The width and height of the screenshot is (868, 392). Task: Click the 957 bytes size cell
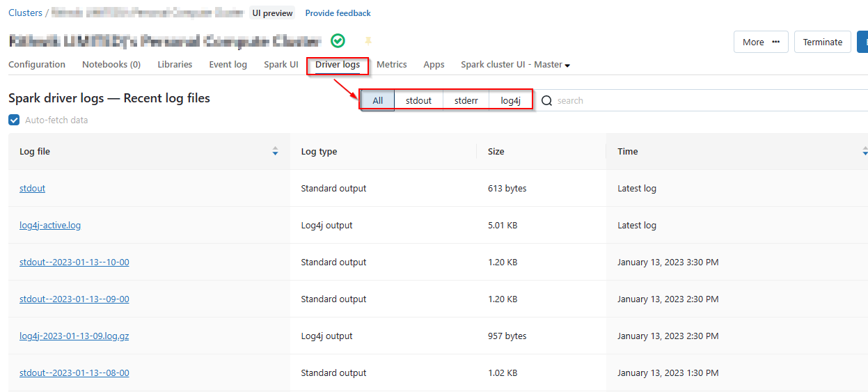(507, 336)
